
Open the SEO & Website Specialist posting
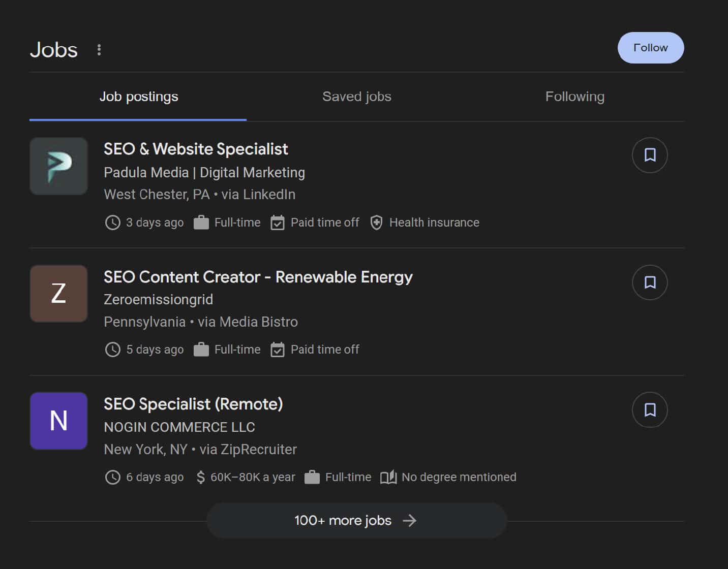[x=196, y=149]
